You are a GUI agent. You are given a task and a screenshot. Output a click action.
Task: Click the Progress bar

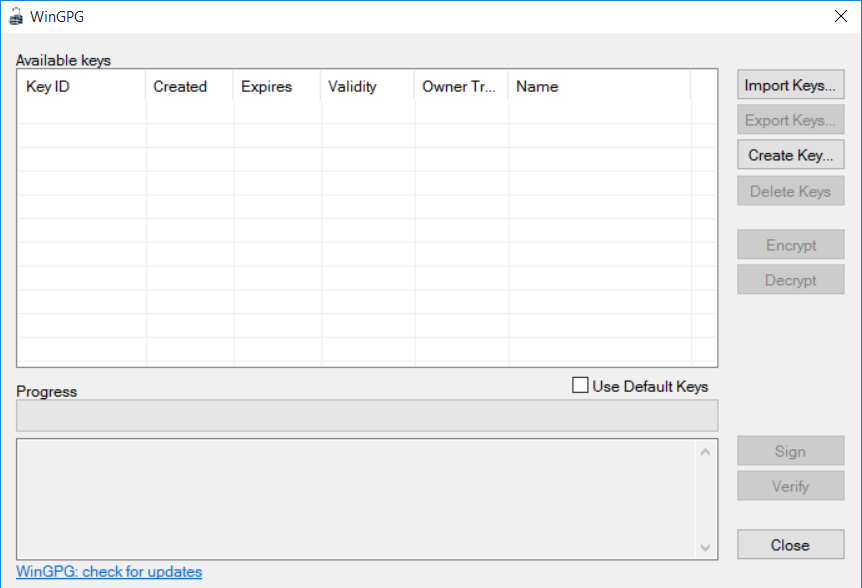coord(366,416)
